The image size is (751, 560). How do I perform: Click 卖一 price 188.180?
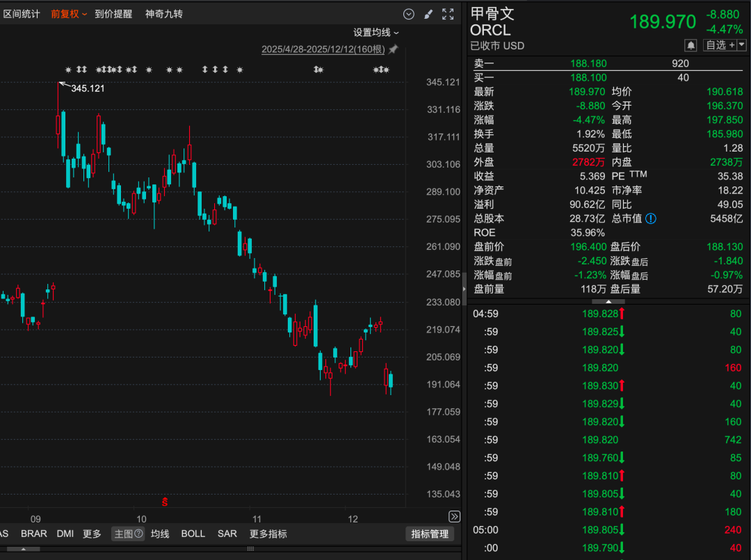tap(588, 63)
